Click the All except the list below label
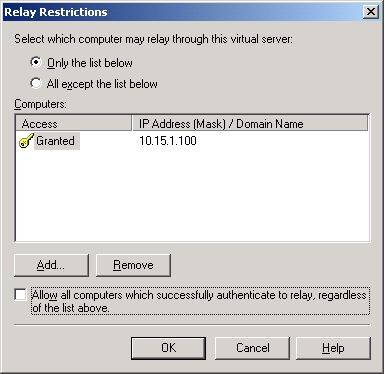 [x=102, y=84]
